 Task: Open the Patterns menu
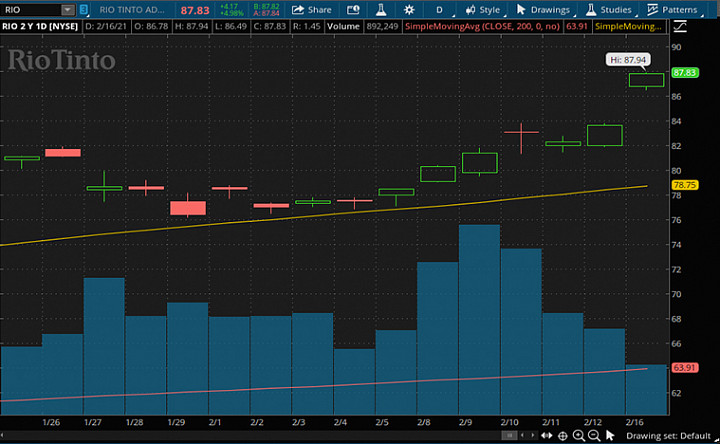pos(672,10)
